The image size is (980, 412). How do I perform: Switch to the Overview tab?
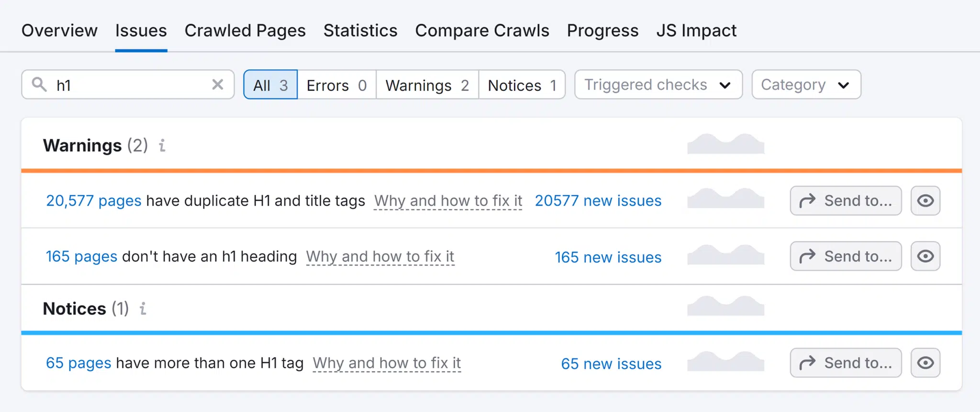click(59, 30)
